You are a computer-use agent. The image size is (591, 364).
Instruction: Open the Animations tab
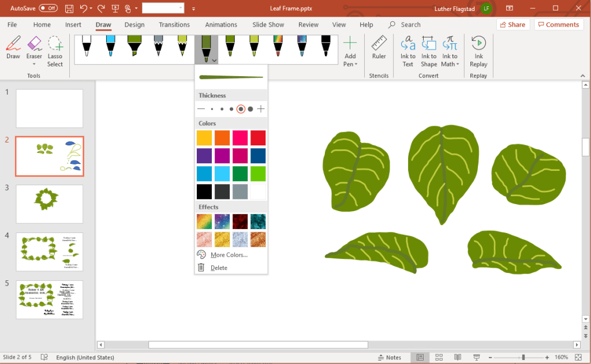tap(221, 25)
